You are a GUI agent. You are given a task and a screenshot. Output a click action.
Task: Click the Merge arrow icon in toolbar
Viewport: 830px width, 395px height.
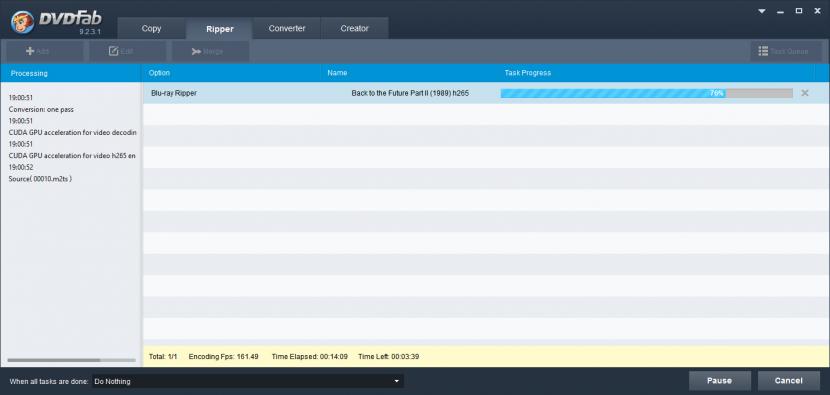tap(196, 51)
